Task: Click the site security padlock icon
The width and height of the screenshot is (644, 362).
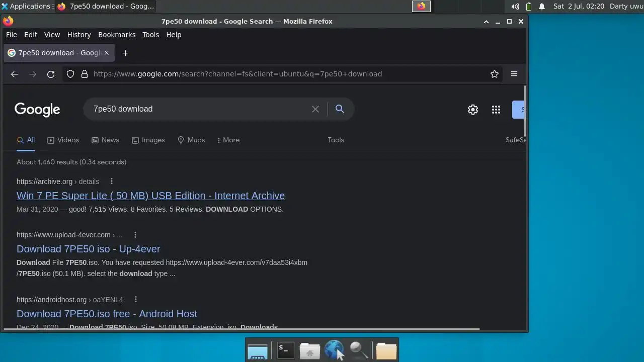Action: (85, 74)
